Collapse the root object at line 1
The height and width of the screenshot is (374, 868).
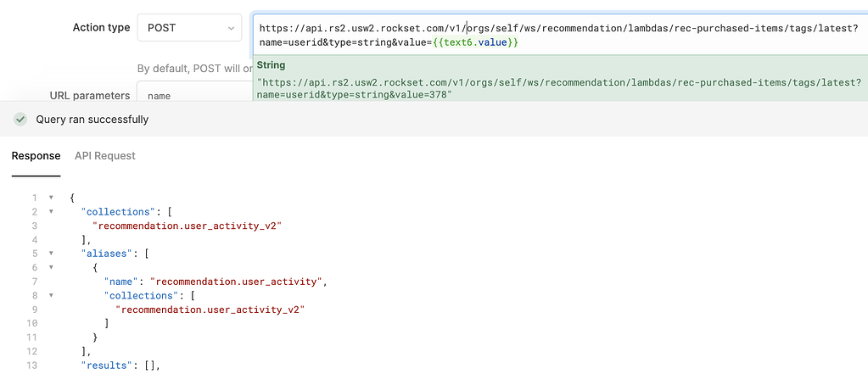click(51, 198)
